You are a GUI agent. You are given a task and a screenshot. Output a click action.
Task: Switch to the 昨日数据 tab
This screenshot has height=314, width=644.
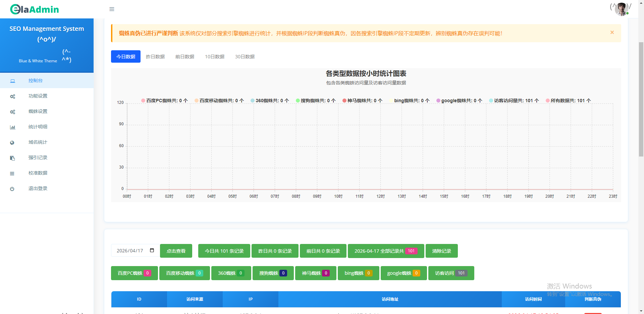tap(155, 57)
